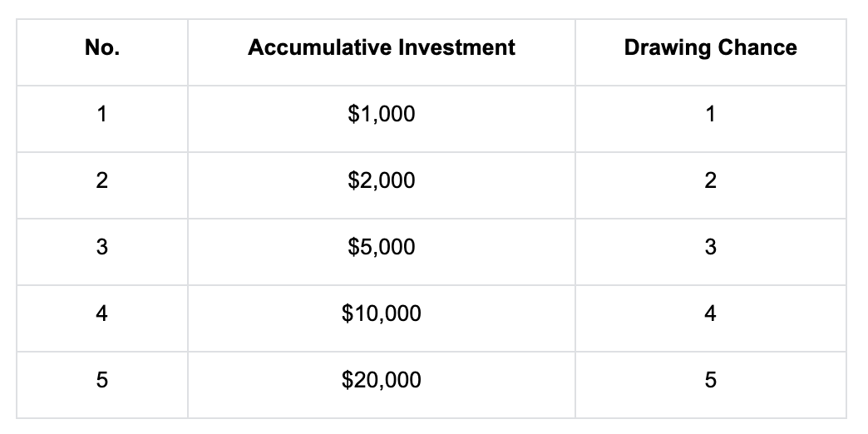Click row number 3 in No. column
This screenshot has height=434, width=868.
pos(101,248)
